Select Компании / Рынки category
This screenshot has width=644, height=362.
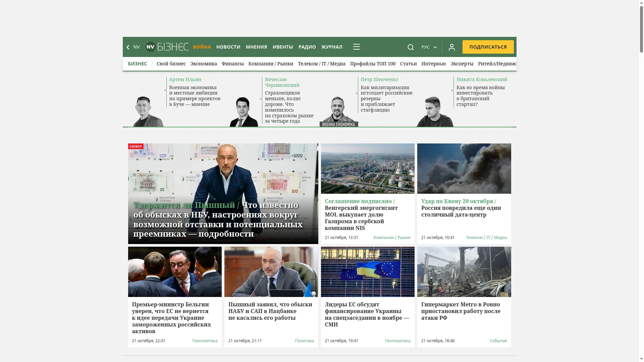(x=271, y=64)
